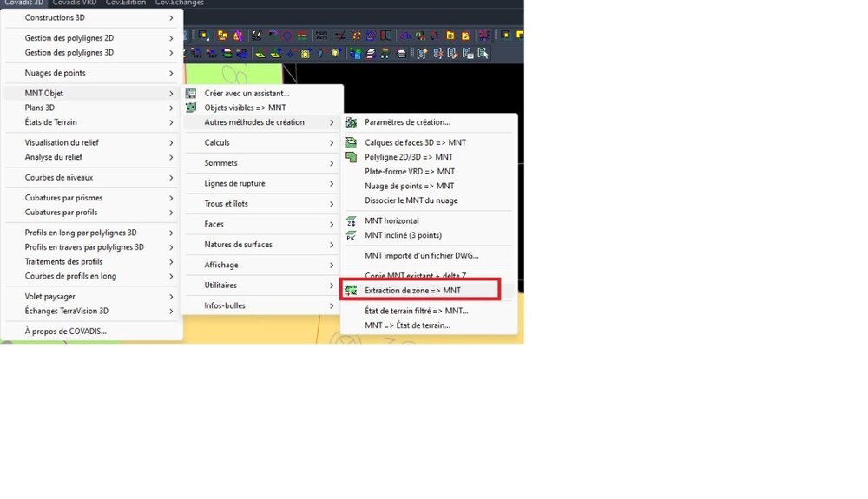Open the Cov.Edition menu
Viewport: 868px width, 499px height.
point(126,3)
